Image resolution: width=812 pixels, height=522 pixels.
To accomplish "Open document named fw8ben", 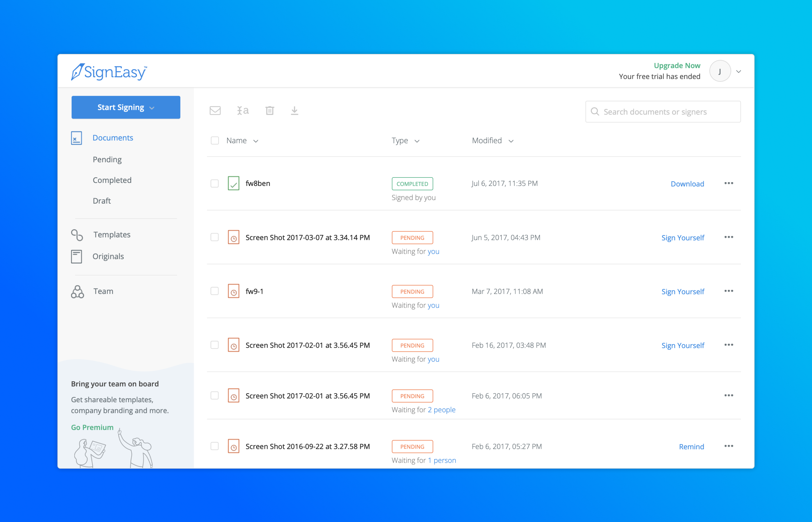I will (258, 183).
